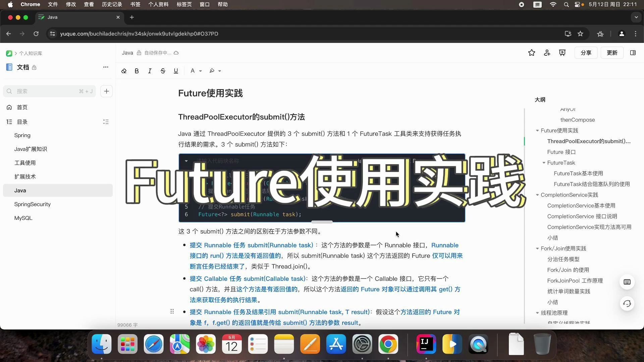Click the sidebar search field
This screenshot has height=362, width=644.
click(49, 91)
